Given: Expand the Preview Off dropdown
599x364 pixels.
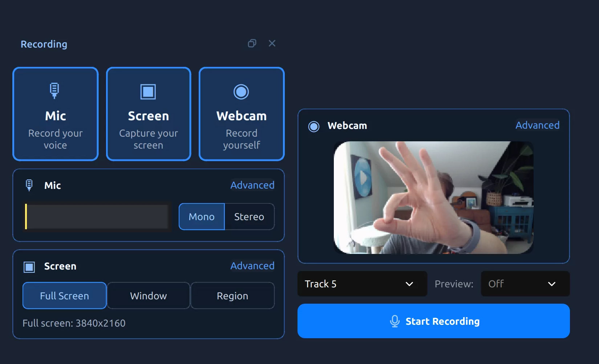Looking at the screenshot, I should [525, 284].
